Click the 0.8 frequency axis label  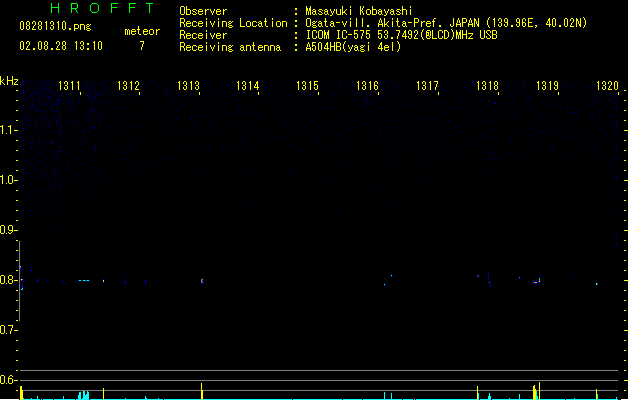[8, 280]
